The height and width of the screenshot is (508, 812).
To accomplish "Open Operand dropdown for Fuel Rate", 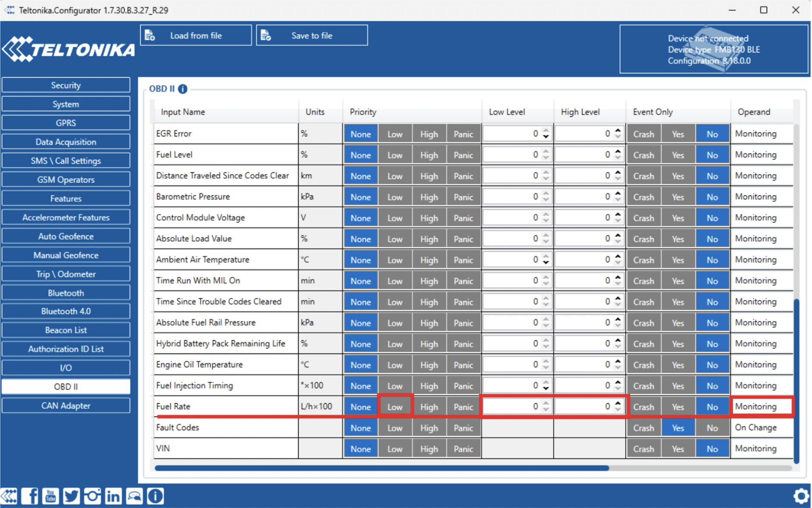I will pos(762,406).
